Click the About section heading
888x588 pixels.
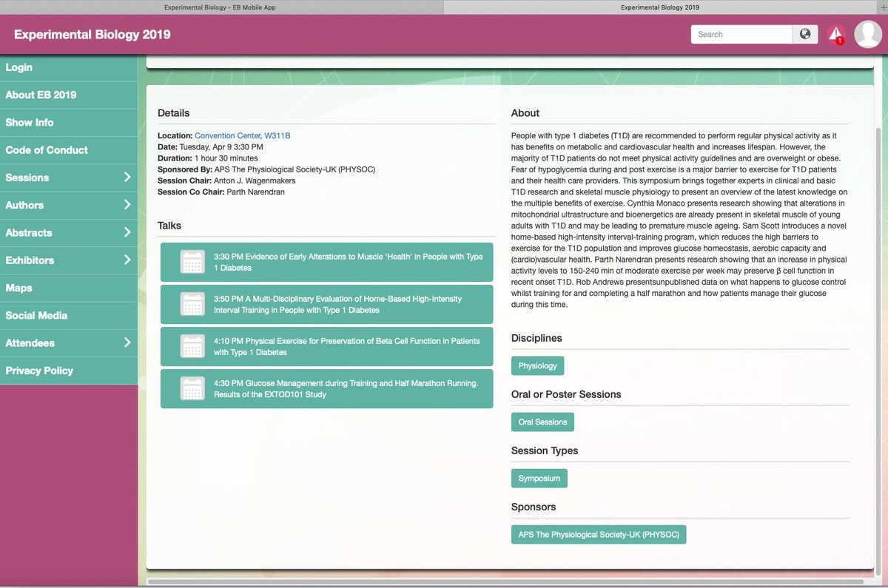[525, 113]
